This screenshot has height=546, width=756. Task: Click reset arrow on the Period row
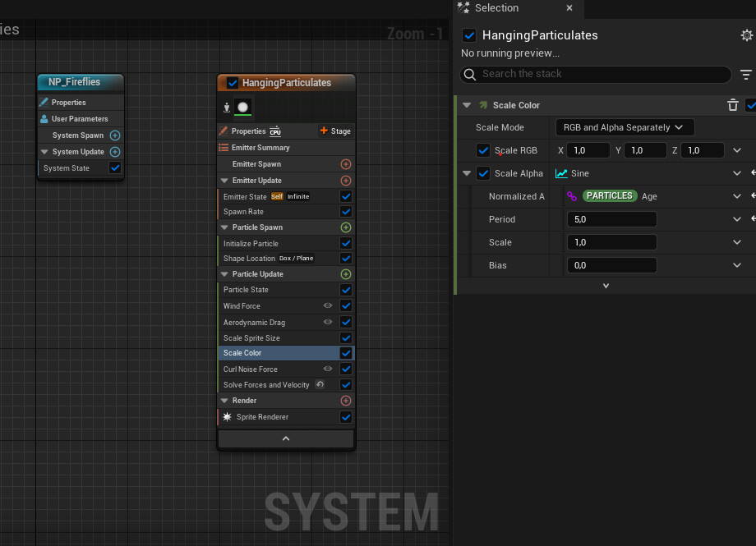[753, 218]
